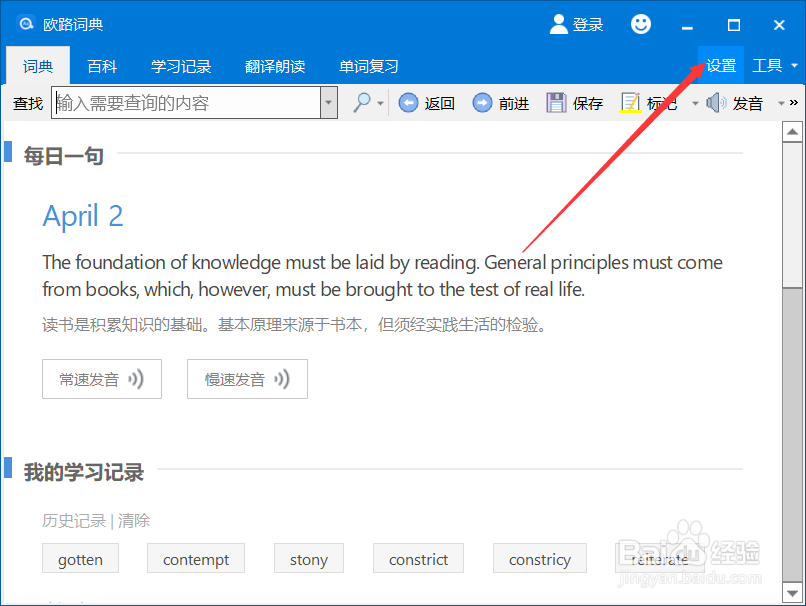
Task: Open the 翻译朗读 tab
Action: coord(275,66)
